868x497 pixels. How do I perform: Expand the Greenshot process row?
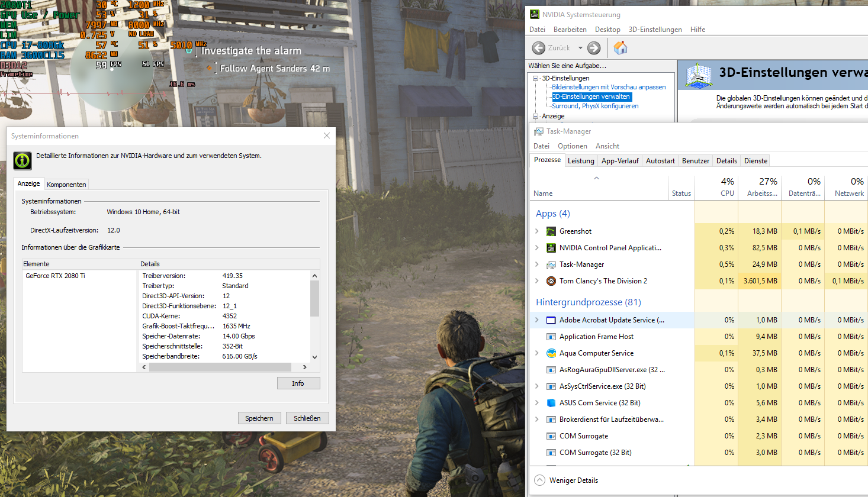tap(537, 231)
